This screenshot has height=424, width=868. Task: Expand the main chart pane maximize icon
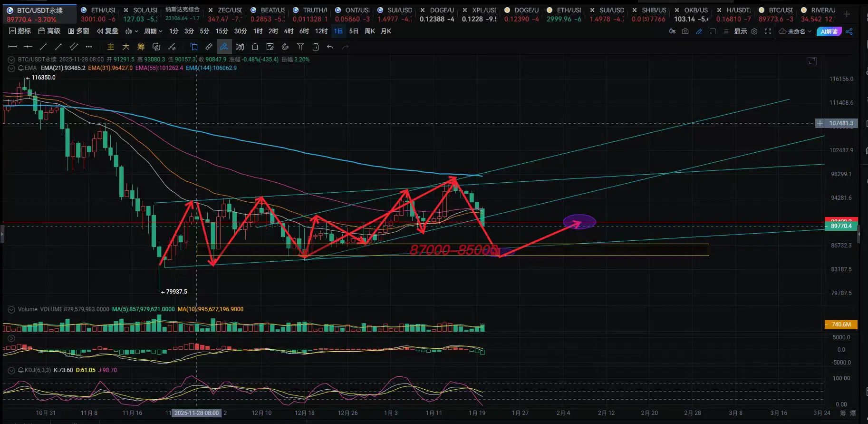click(812, 61)
